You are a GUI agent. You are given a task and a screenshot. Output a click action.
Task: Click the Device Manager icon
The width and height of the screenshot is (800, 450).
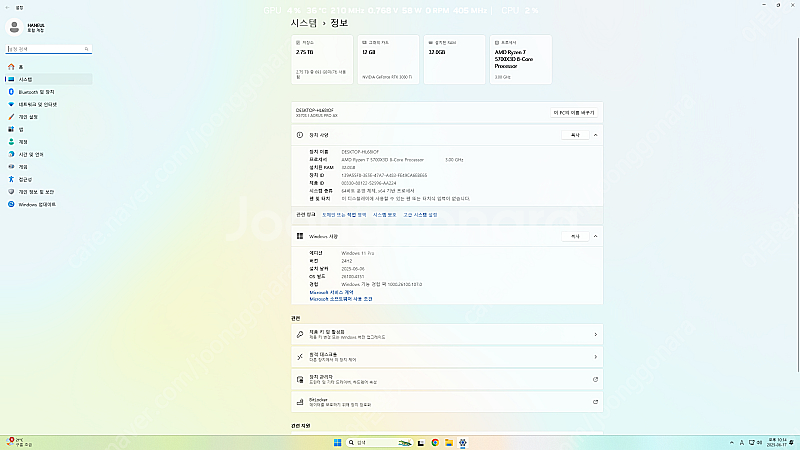(300, 380)
